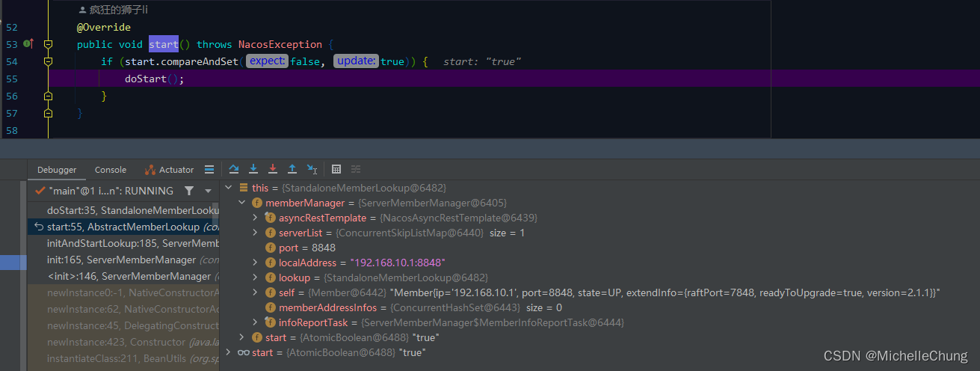This screenshot has width=980, height=371.
Task: Select the initAndStartLookup:185 stack frame
Action: [x=124, y=243]
